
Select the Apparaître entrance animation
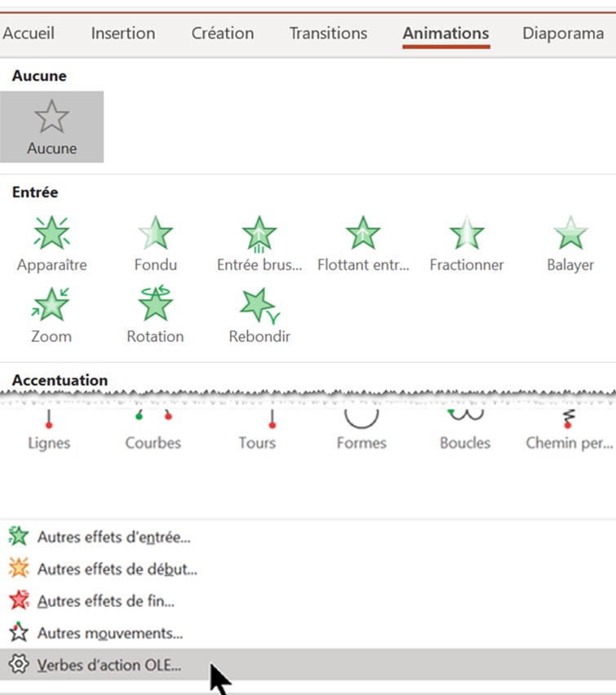[x=51, y=243]
